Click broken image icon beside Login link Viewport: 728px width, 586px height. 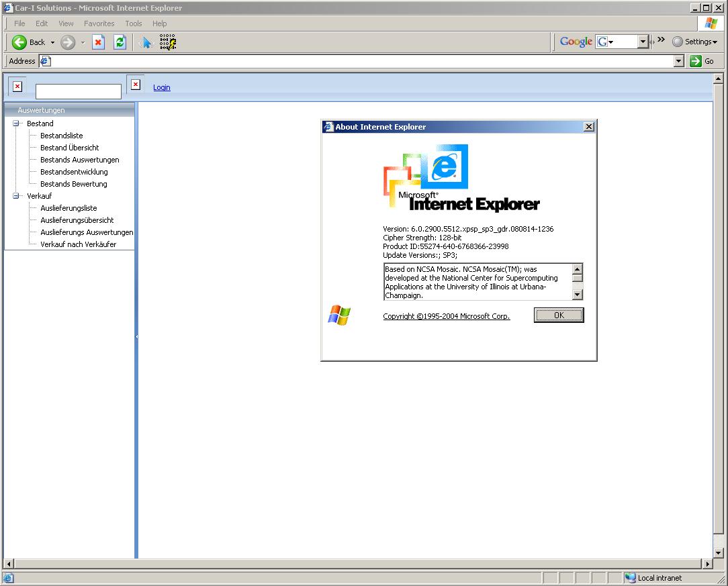tap(136, 85)
